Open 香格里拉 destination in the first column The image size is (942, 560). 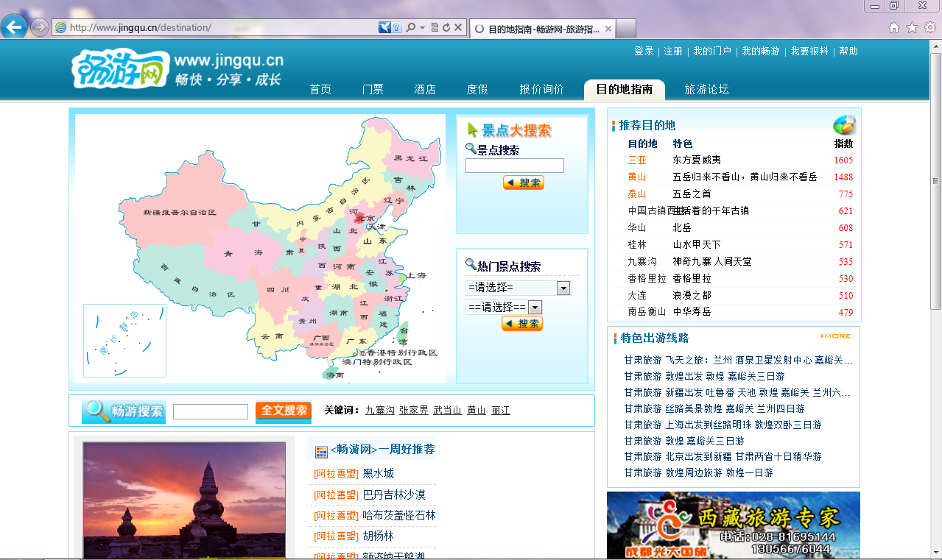pos(647,278)
